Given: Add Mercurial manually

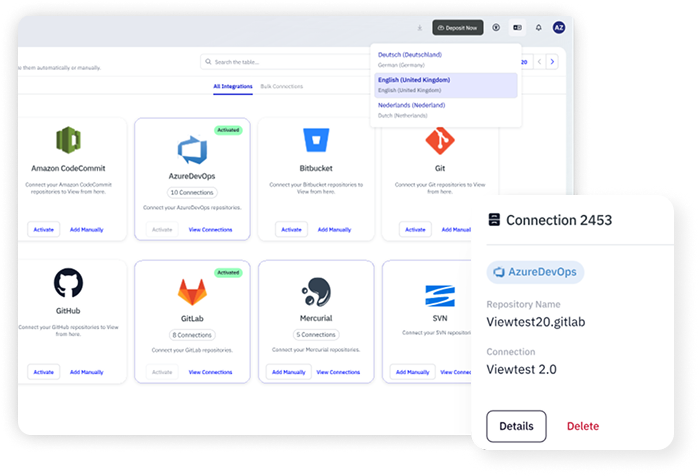Looking at the screenshot, I should [289, 372].
